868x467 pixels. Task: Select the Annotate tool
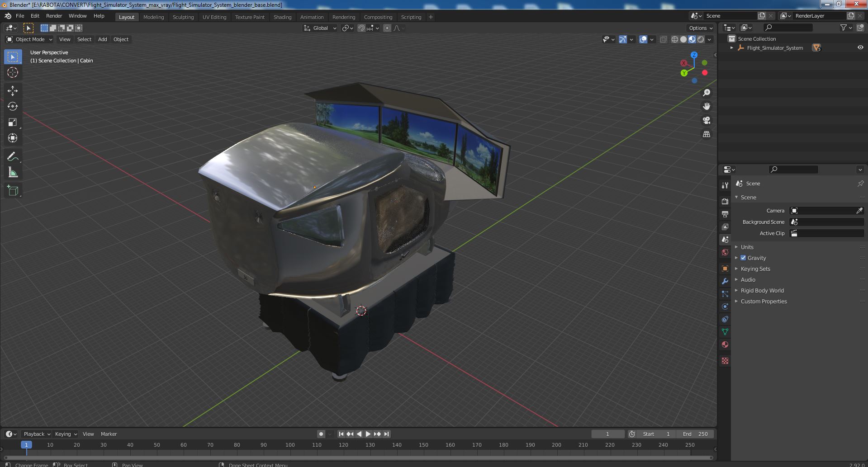point(13,157)
